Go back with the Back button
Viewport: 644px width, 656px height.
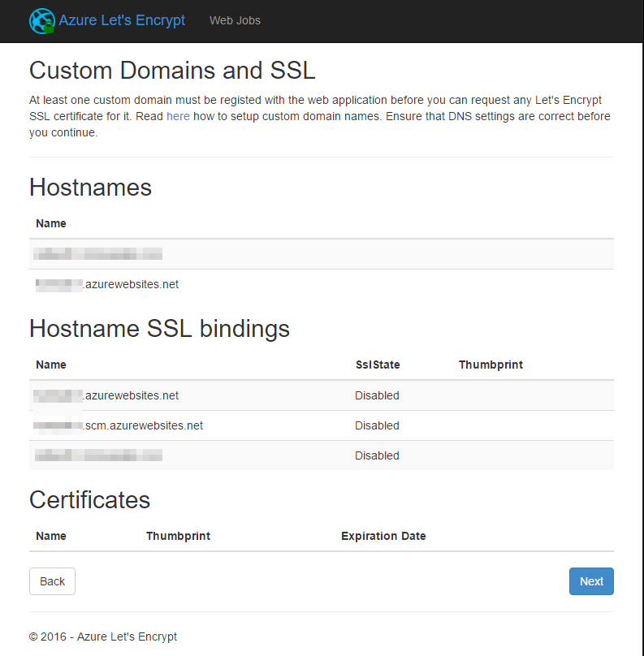tap(52, 581)
